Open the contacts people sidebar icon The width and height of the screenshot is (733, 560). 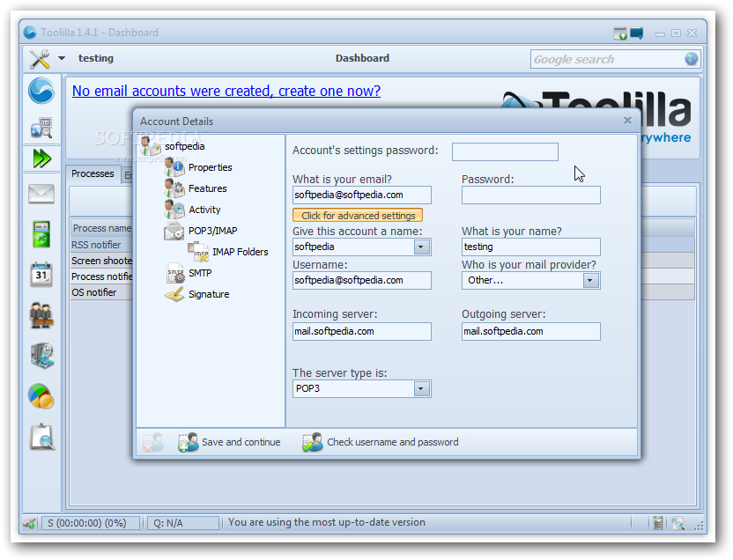point(41,315)
